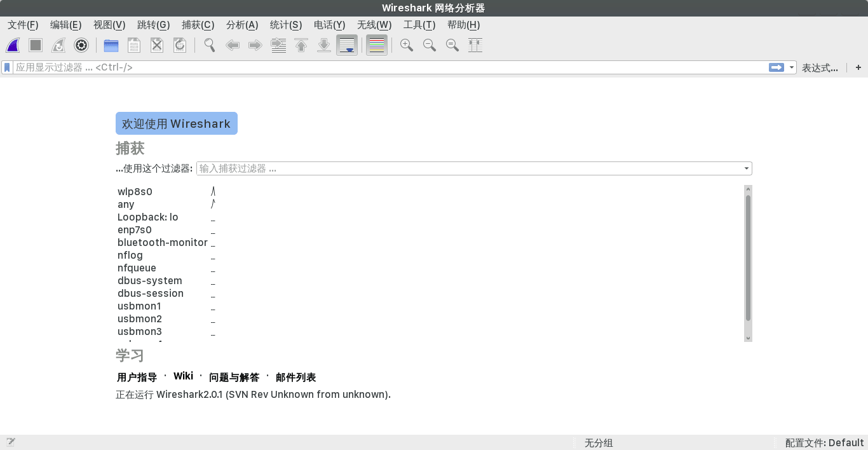Open the 文件(F) menu
868x450 pixels.
23,25
